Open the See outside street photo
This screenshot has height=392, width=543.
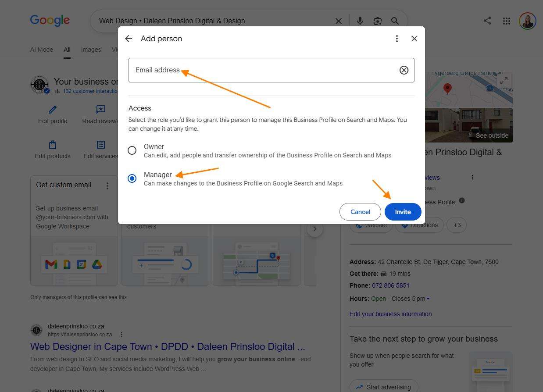tap(468, 125)
